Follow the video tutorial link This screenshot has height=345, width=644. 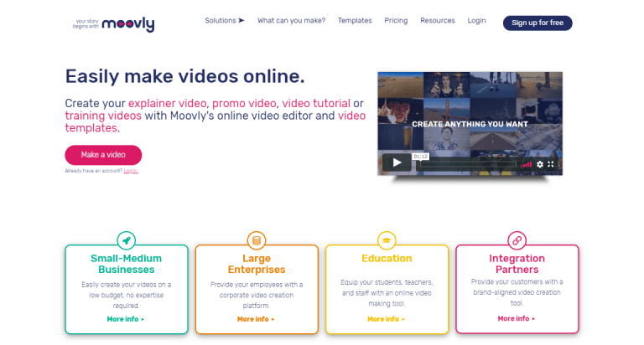(316, 103)
